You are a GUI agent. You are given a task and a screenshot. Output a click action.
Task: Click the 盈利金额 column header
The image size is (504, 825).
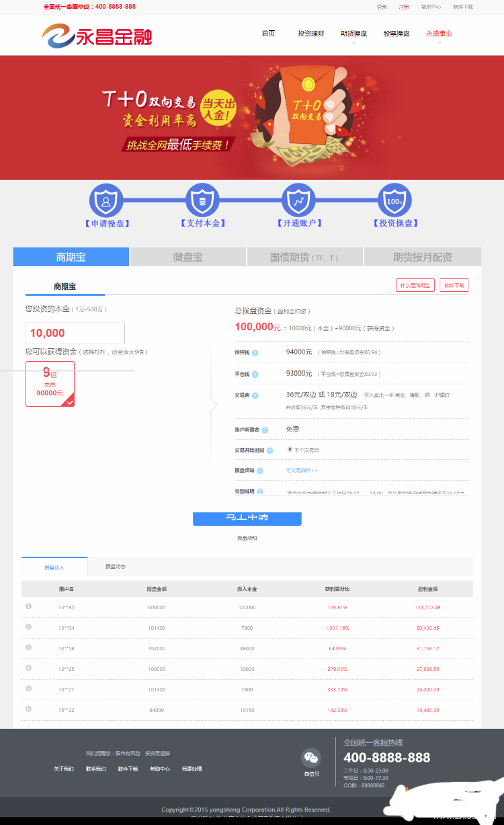427,588
